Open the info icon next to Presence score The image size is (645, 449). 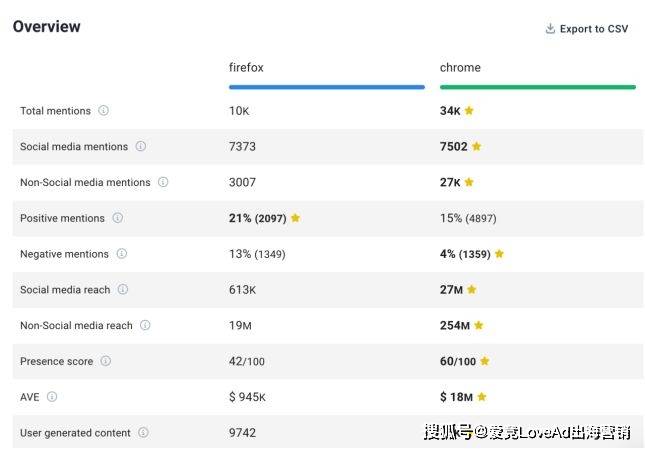pos(106,361)
